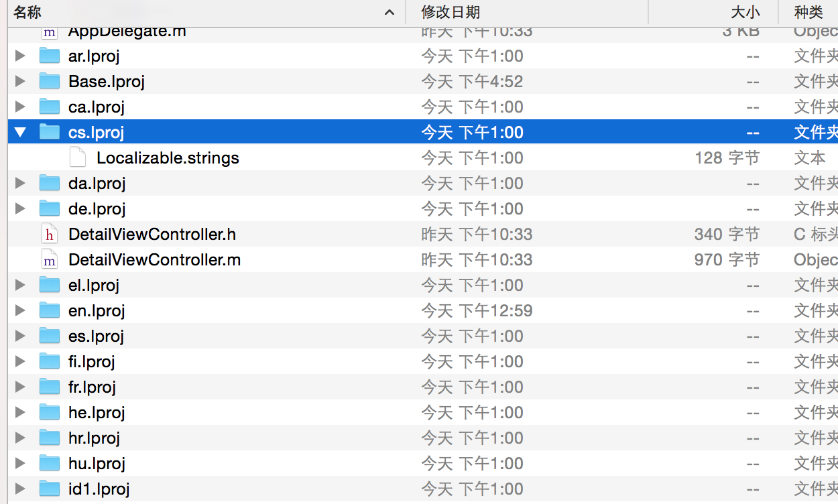The width and height of the screenshot is (838, 504).
Task: Collapse the cs.lproj folder
Action: pos(20,132)
